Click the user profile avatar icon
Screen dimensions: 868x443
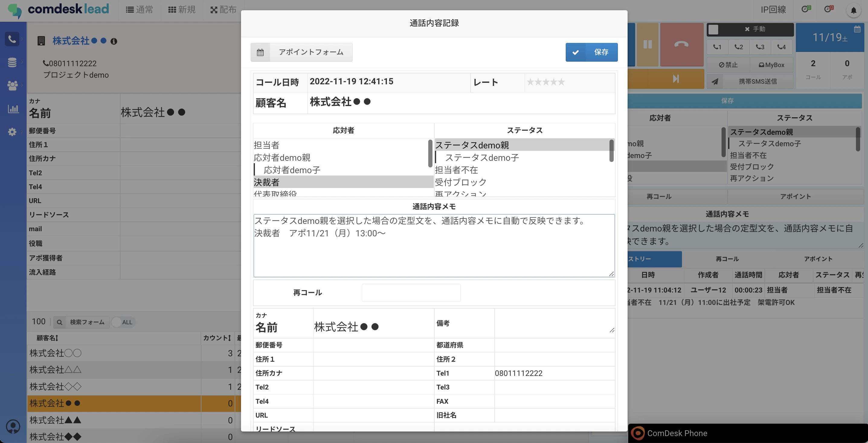click(x=13, y=426)
